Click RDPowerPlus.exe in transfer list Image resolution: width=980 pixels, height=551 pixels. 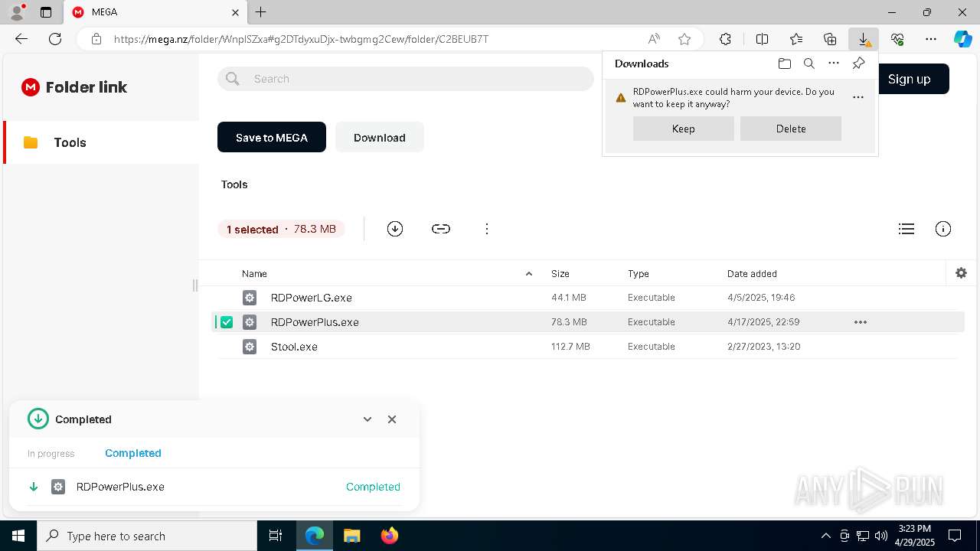[120, 487]
